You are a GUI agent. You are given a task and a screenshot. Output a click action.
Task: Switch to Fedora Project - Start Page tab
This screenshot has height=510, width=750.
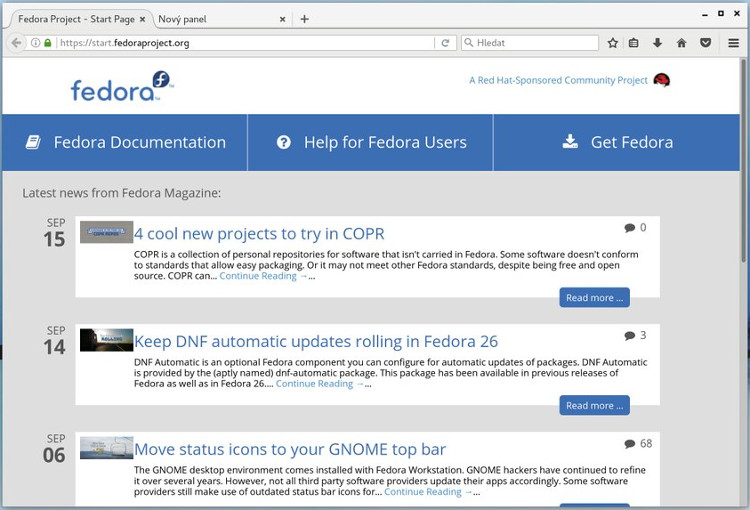(77, 19)
